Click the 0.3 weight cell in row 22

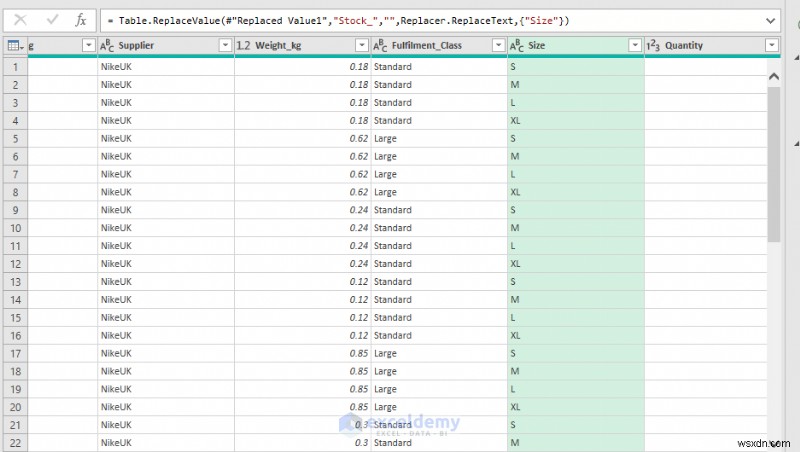pyautogui.click(x=303, y=443)
